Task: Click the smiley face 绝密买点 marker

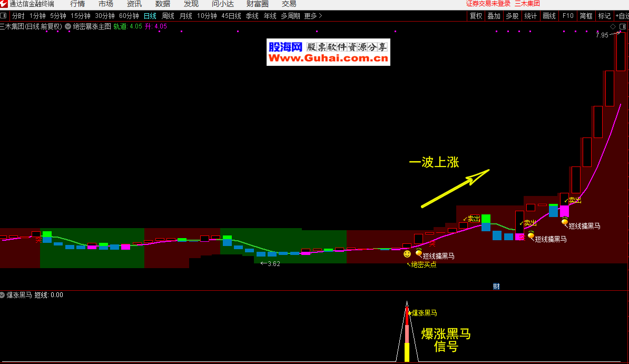Action: [x=407, y=254]
